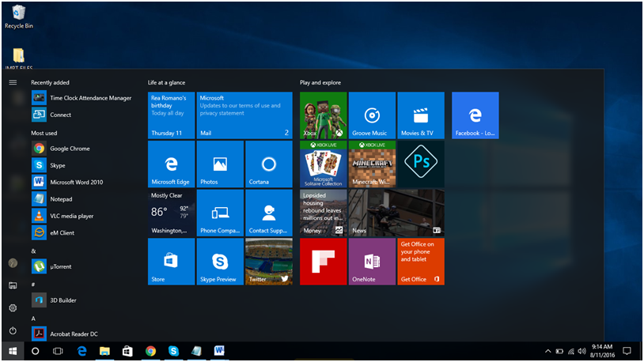The width and height of the screenshot is (644, 362).
Task: Open the Mail tile
Action: [x=244, y=115]
